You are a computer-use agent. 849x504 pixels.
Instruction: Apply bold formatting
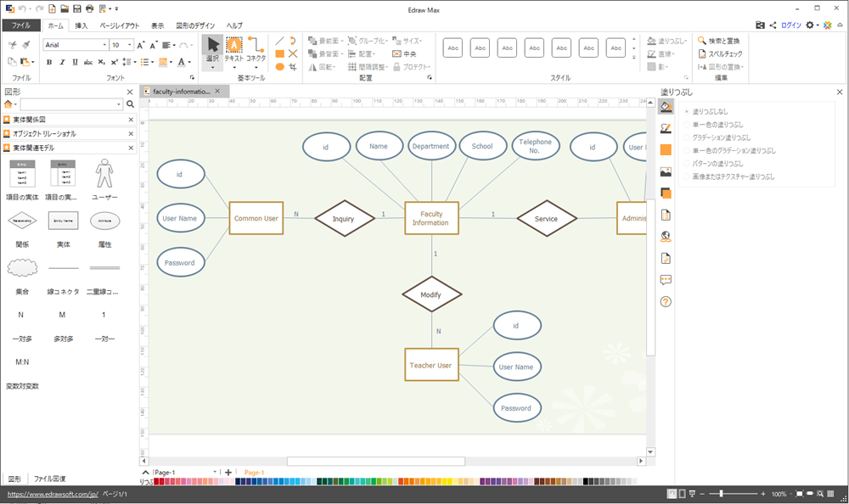point(49,62)
